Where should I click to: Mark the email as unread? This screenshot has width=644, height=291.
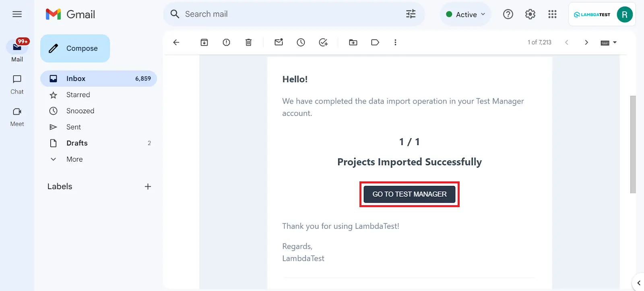[279, 42]
